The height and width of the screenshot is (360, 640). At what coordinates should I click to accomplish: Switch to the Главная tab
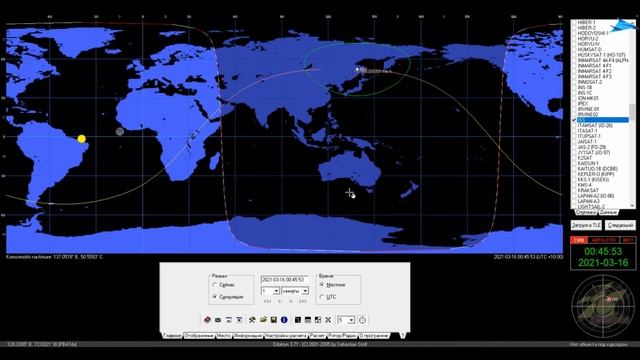(x=172, y=336)
